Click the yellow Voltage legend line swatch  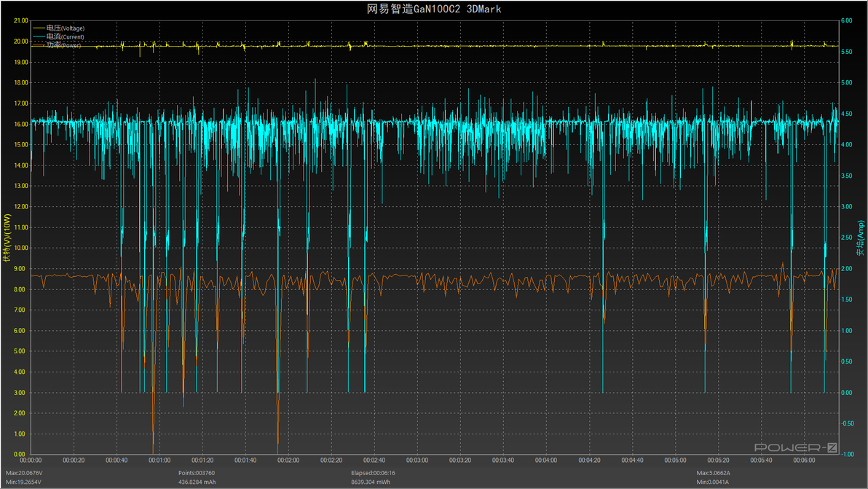point(39,28)
